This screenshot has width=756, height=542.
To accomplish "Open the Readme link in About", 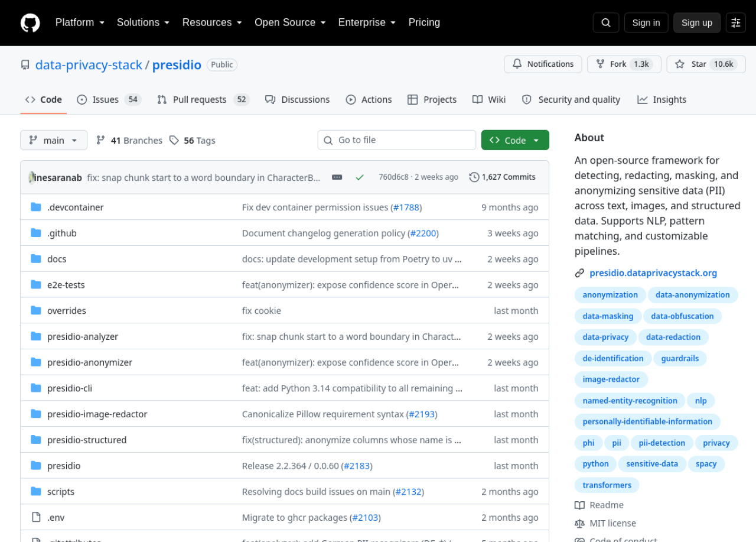I will (x=599, y=505).
